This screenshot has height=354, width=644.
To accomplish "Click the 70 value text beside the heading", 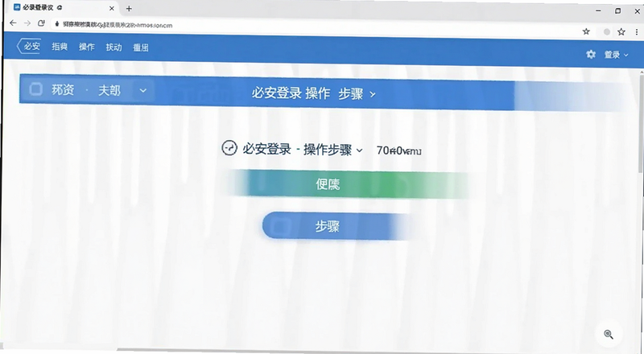I will (398, 150).
